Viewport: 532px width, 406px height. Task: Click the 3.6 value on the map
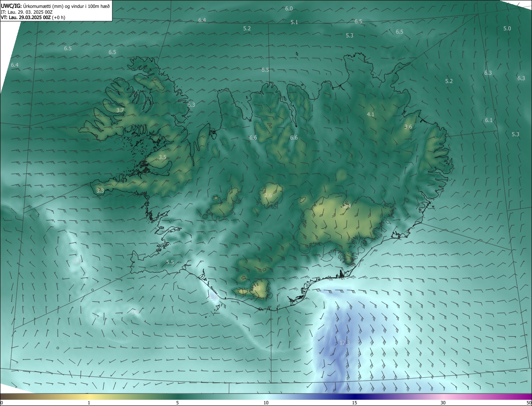point(408,127)
